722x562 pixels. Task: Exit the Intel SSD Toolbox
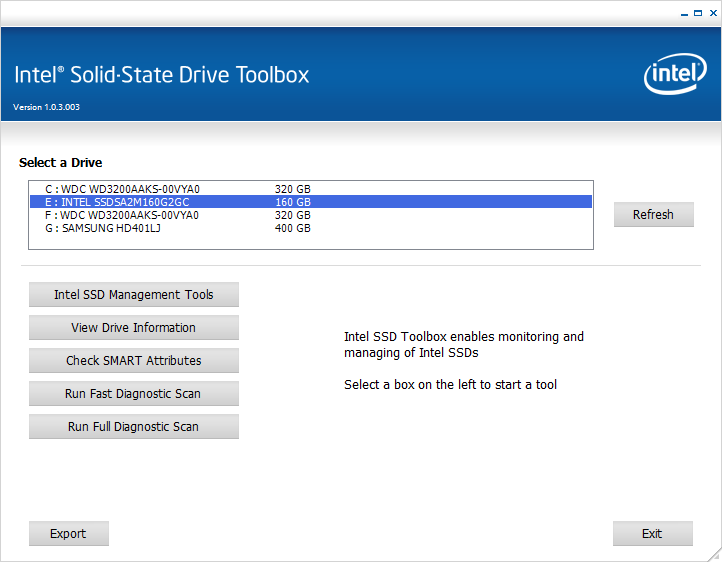coord(652,533)
